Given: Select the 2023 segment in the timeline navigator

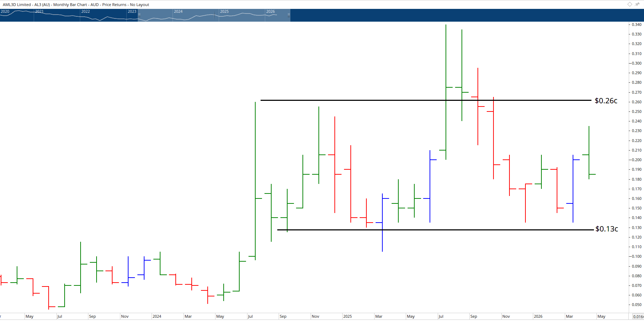Looking at the screenshot, I should point(132,12).
